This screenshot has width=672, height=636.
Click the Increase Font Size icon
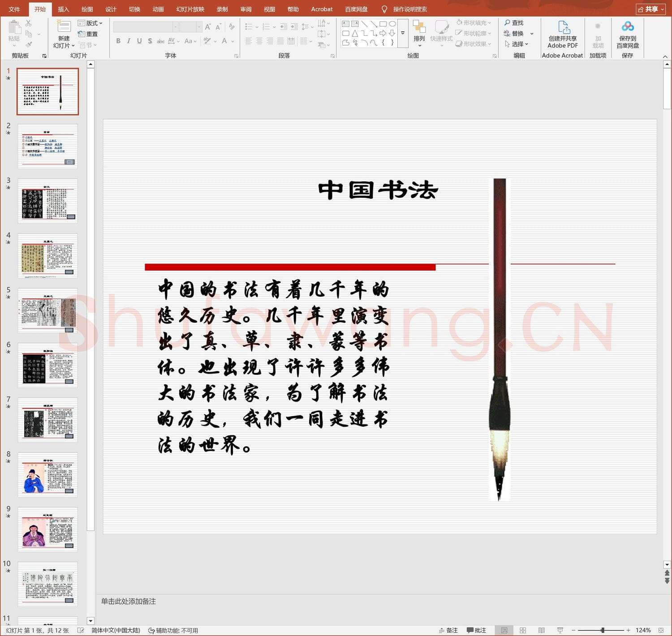(208, 27)
